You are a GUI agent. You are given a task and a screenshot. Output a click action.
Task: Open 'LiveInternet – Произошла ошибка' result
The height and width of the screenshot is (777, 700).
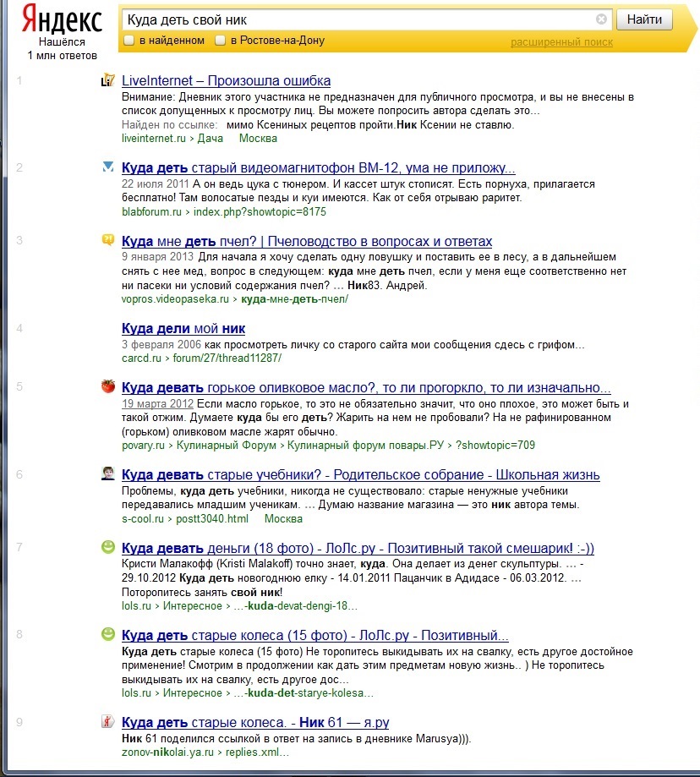[227, 81]
